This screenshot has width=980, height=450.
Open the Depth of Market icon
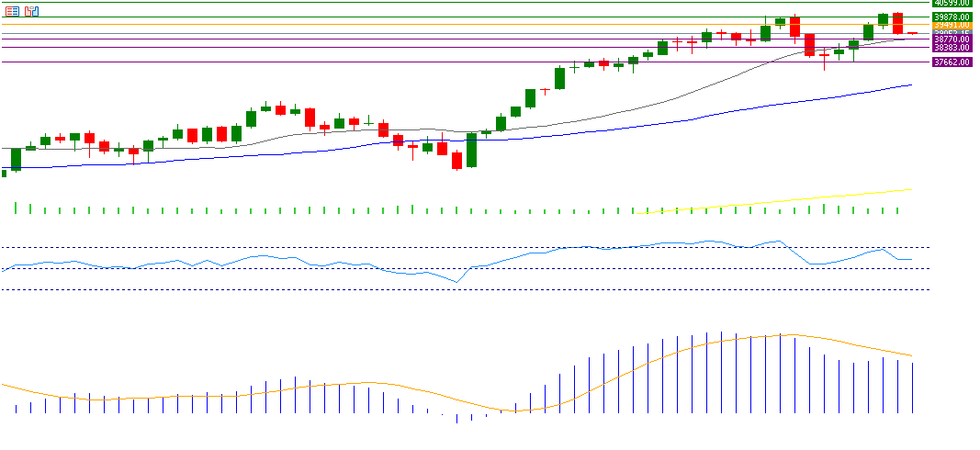[x=31, y=11]
